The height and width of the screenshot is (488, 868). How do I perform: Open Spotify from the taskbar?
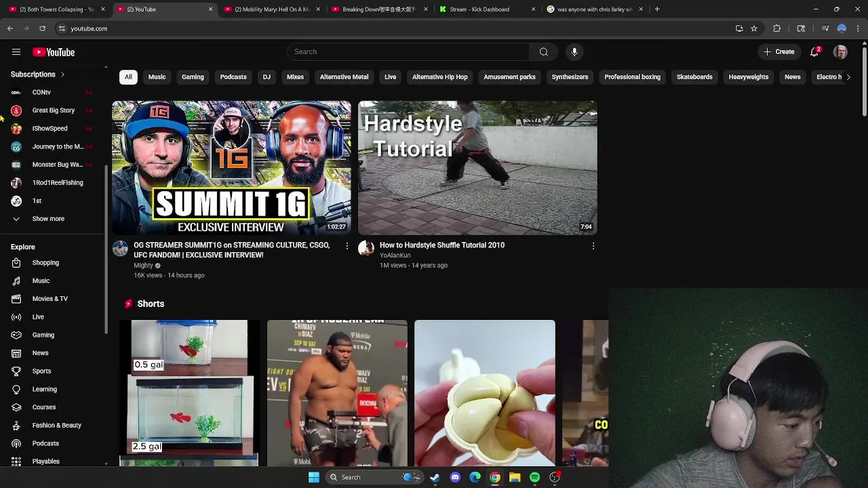534,477
